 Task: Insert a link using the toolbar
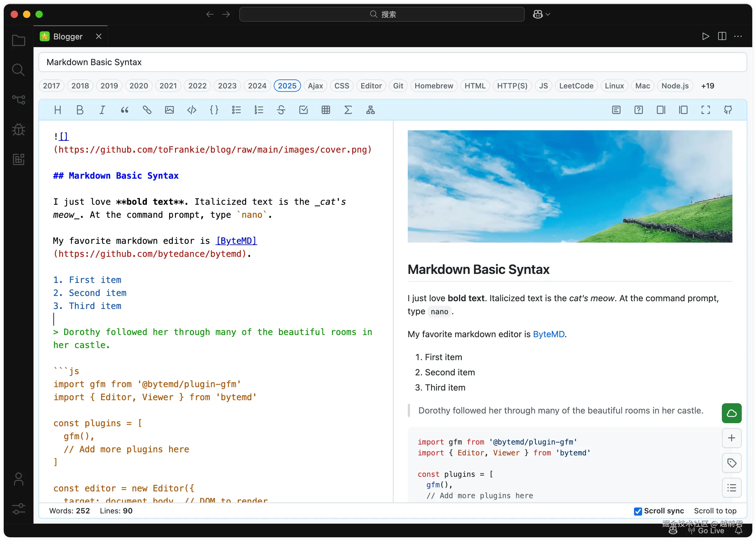click(147, 110)
